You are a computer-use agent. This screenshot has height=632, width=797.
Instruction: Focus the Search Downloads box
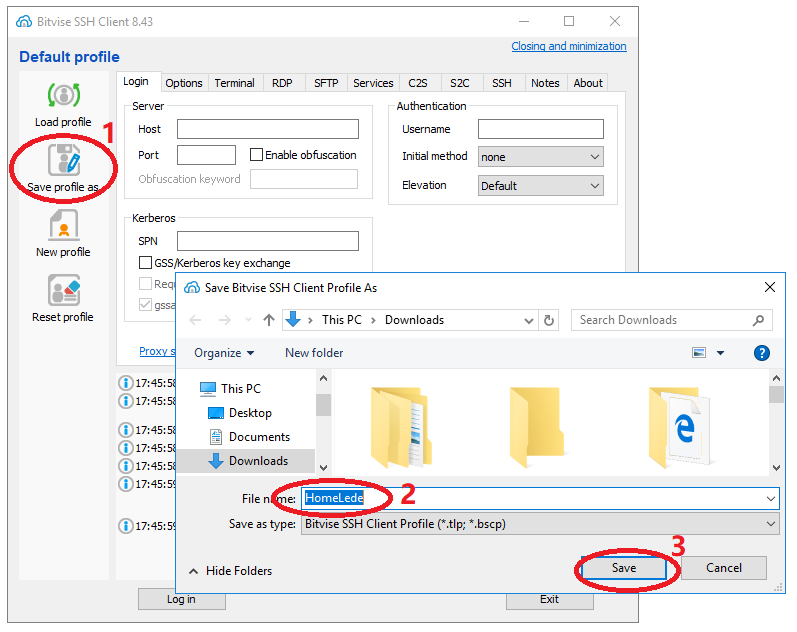point(671,320)
